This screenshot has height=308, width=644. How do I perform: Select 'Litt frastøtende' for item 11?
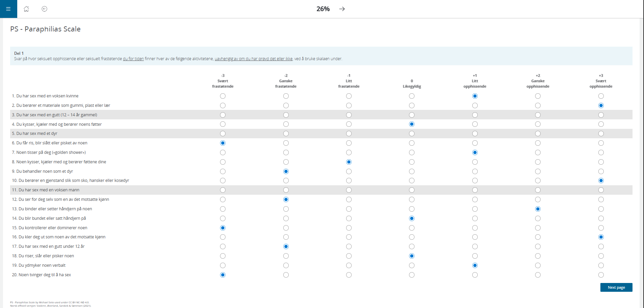point(349,190)
